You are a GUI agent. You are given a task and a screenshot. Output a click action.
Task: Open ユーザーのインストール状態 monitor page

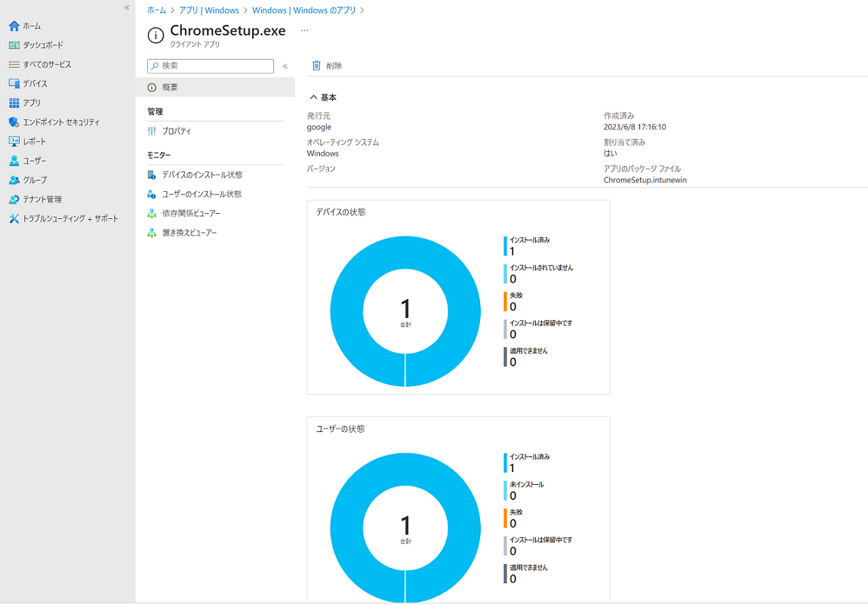click(x=202, y=194)
